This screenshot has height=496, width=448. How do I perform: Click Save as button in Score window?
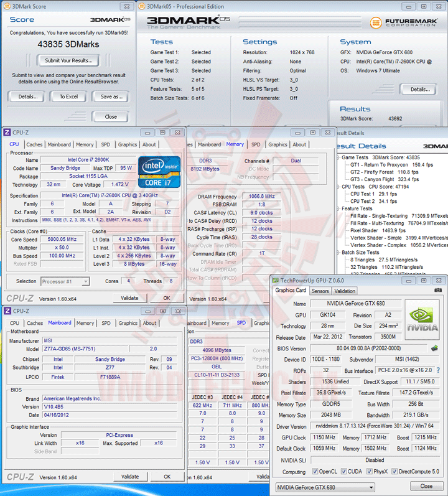pyautogui.click(x=111, y=96)
